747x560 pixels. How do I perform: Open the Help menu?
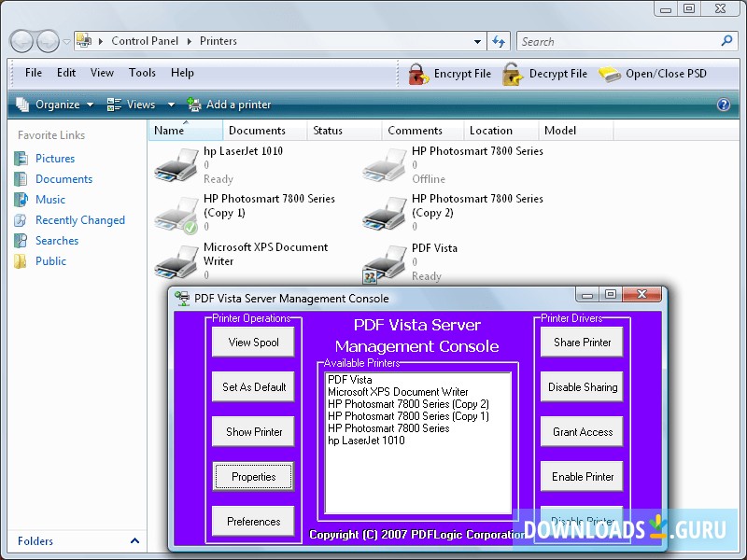[182, 73]
